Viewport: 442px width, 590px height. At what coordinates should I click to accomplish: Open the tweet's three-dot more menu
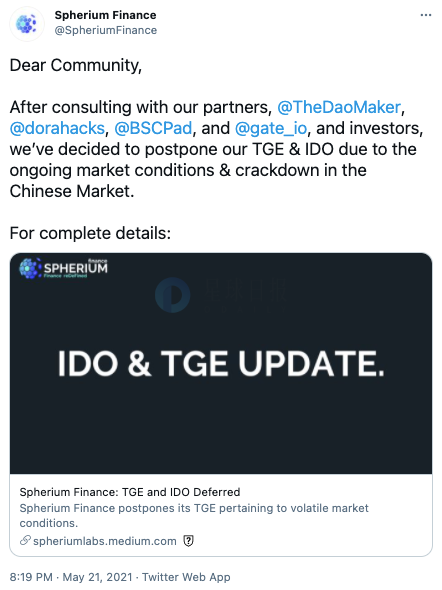[425, 15]
